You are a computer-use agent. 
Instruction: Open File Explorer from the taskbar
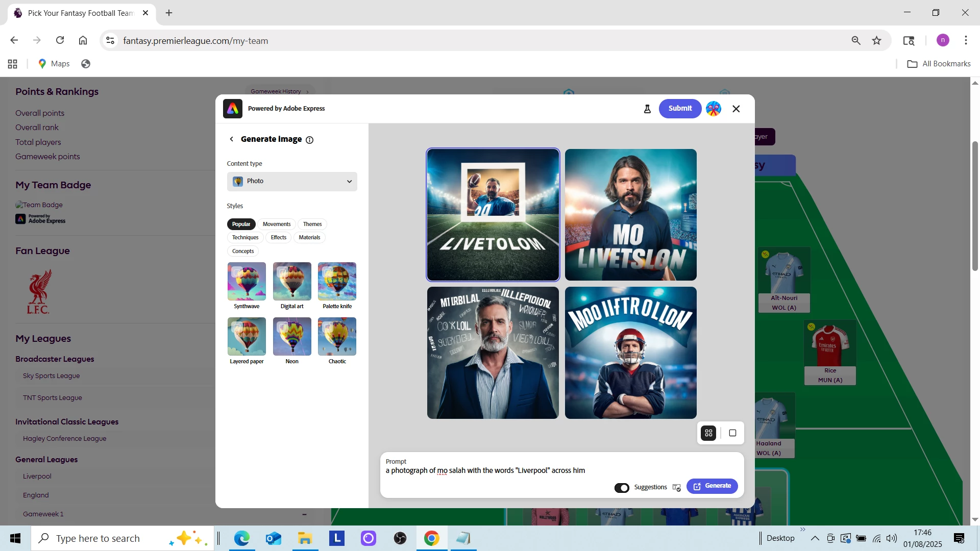pyautogui.click(x=305, y=538)
